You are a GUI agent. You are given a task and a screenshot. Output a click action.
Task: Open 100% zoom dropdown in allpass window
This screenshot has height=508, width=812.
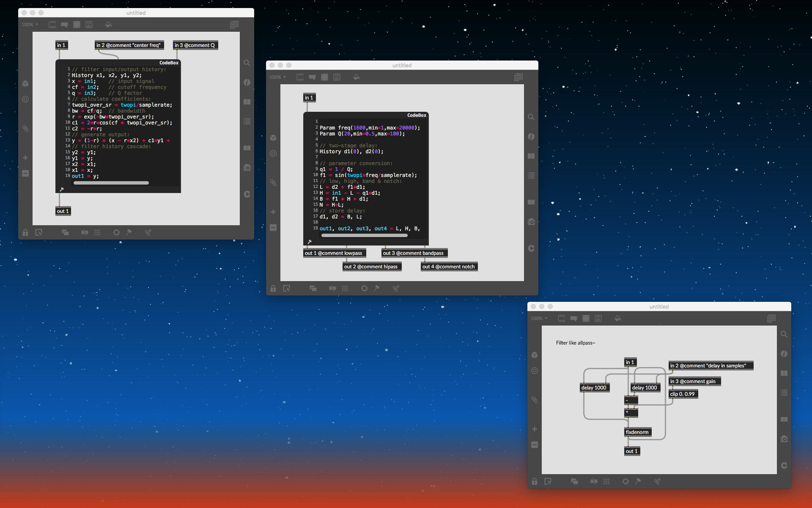(x=539, y=318)
